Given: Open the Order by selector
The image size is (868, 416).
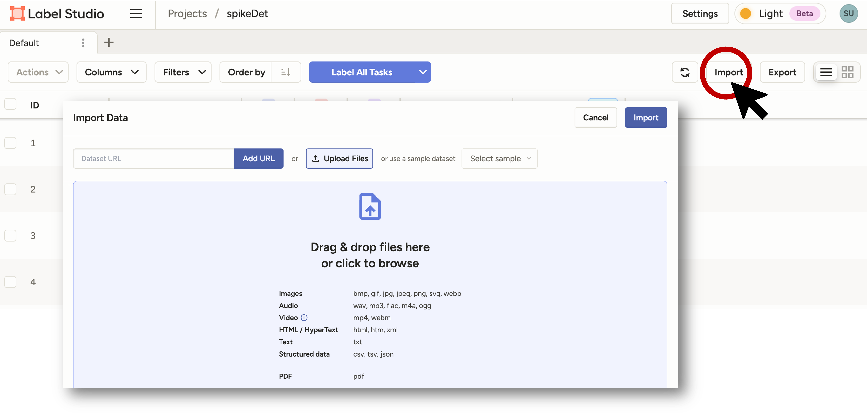Looking at the screenshot, I should [246, 72].
